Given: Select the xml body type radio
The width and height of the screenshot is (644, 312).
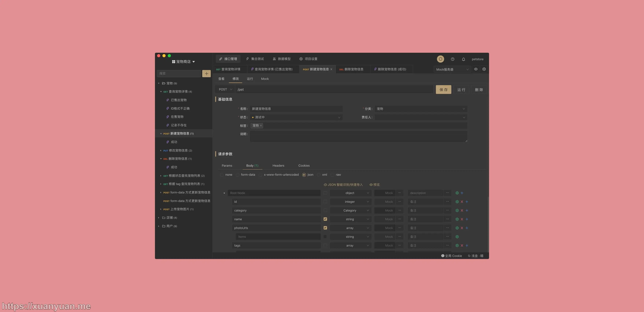Looking at the screenshot, I should click(x=319, y=175).
